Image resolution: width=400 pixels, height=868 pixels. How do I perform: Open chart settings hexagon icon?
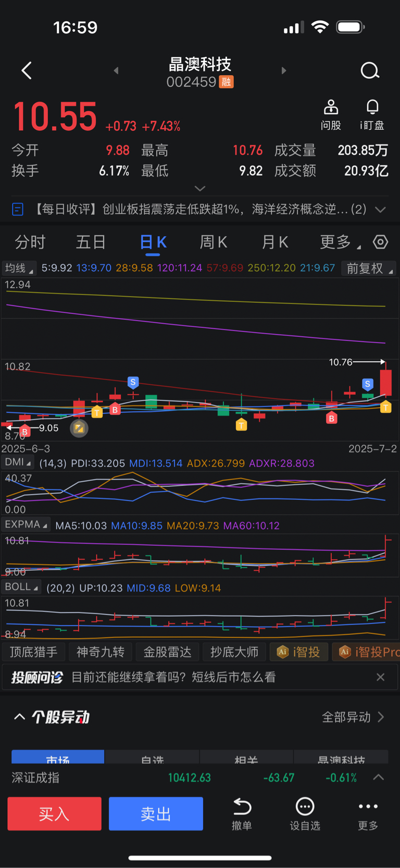click(x=381, y=242)
